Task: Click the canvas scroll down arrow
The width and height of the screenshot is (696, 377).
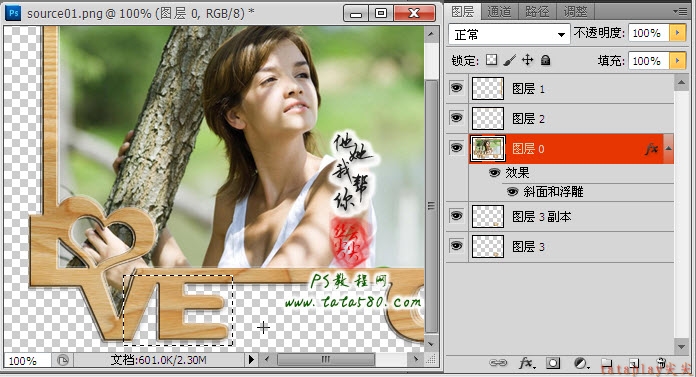Action: coord(431,343)
